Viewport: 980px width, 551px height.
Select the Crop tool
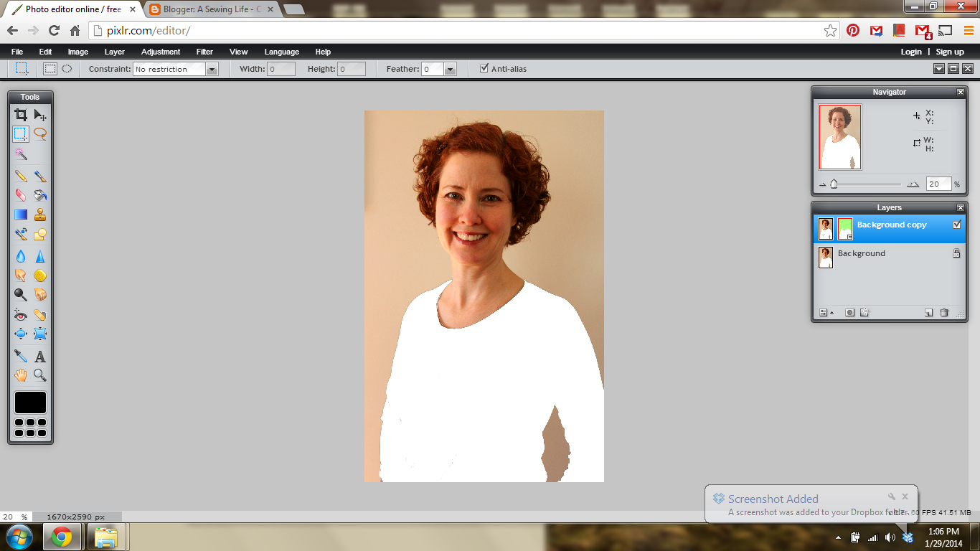(21, 115)
